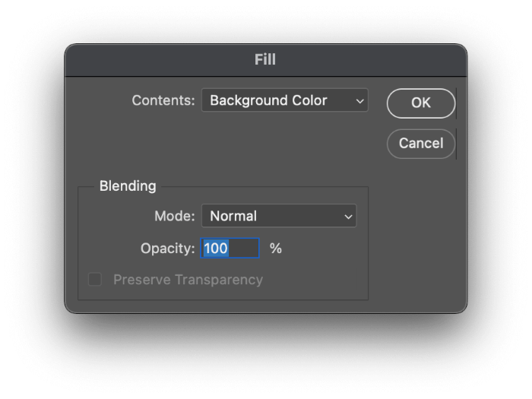Open the Contents dropdown menu
Image resolution: width=532 pixels, height=399 pixels.
pos(284,100)
